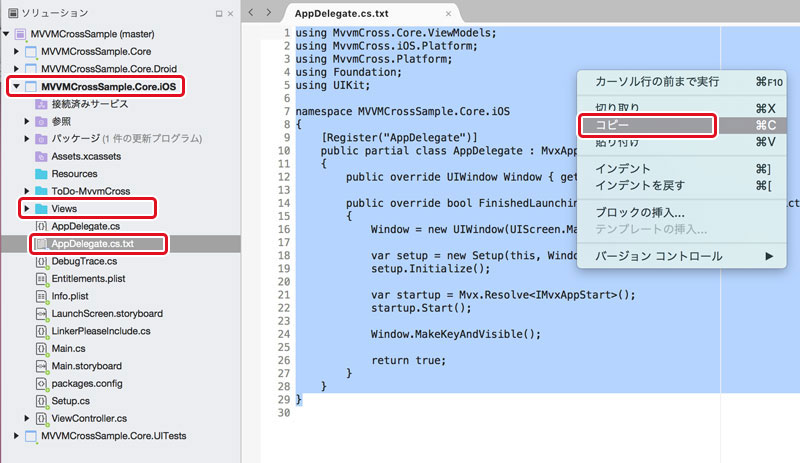800x463 pixels.
Task: Click the Views folder icon
Action: click(x=41, y=209)
